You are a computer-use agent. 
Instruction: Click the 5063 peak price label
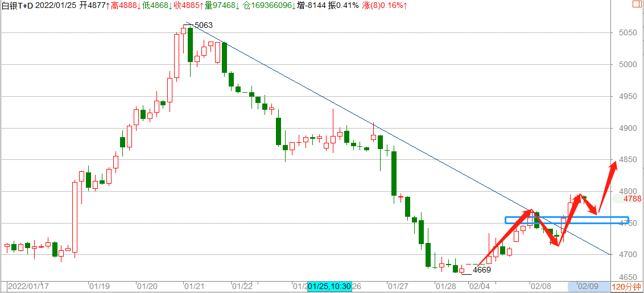click(x=203, y=26)
